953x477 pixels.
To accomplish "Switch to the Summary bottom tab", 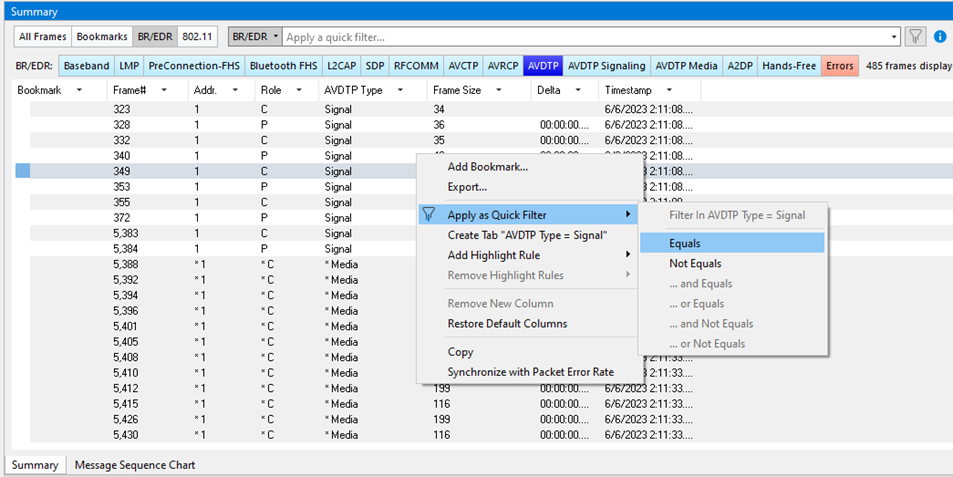I will (35, 465).
